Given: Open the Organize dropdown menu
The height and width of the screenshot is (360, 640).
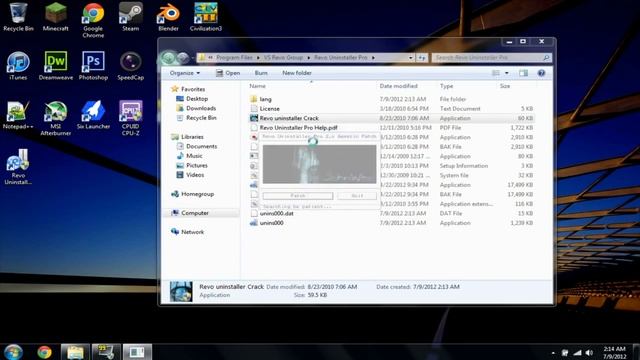Looking at the screenshot, I should pos(184,73).
